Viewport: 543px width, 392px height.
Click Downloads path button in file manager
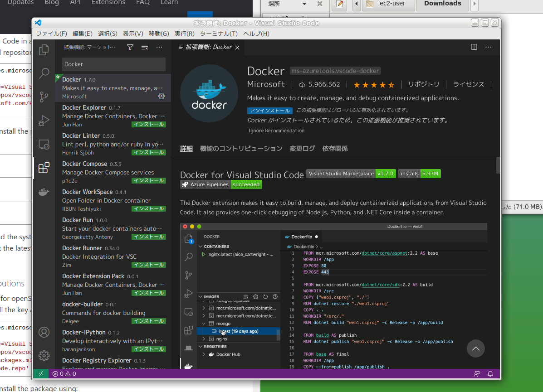coord(443,4)
